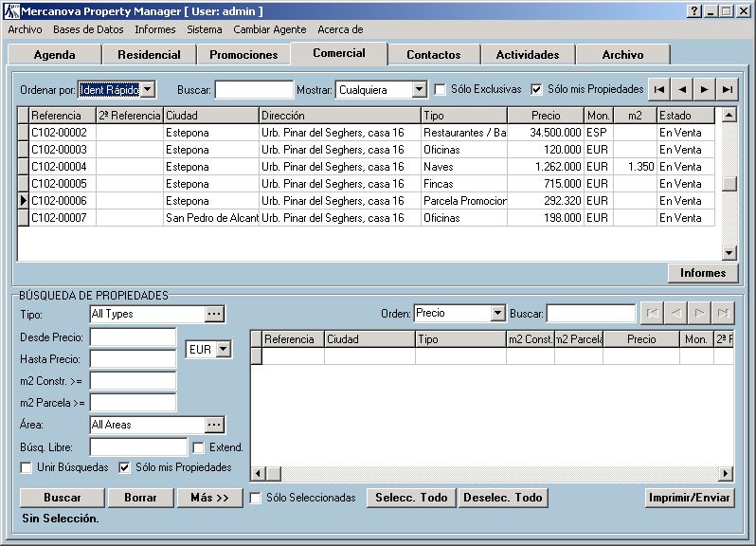Image resolution: width=756 pixels, height=546 pixels.
Task: Enable Unir Búsquedas option
Action: click(x=26, y=468)
